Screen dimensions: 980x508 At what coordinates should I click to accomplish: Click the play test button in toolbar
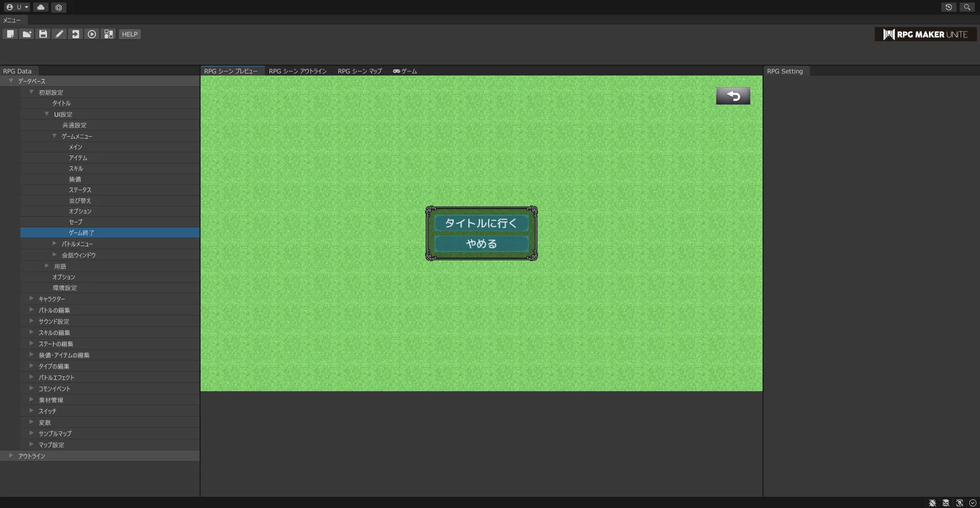pyautogui.click(x=92, y=34)
